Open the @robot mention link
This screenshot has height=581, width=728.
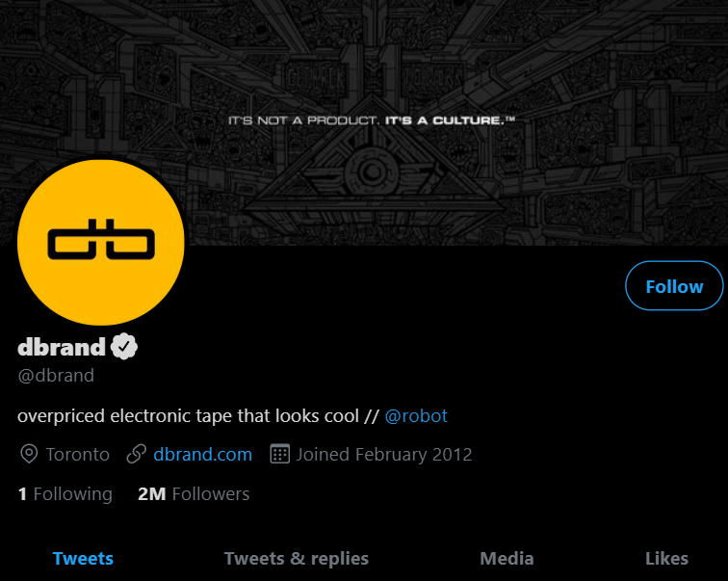click(416, 415)
